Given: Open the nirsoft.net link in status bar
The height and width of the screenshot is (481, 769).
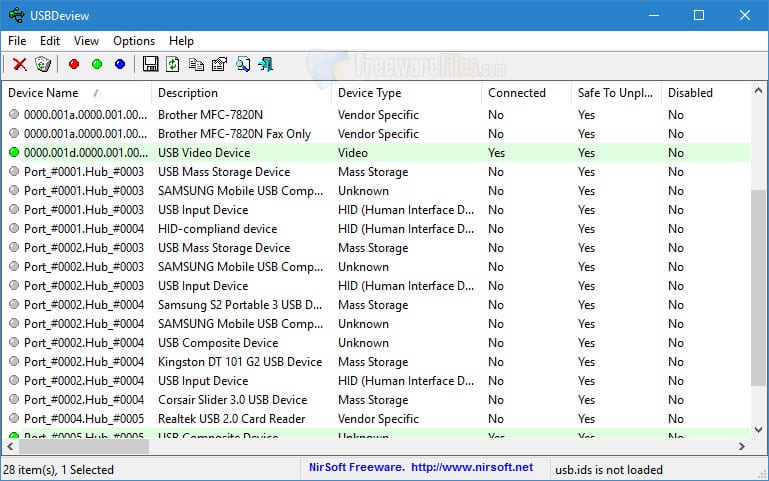Looking at the screenshot, I should [472, 467].
